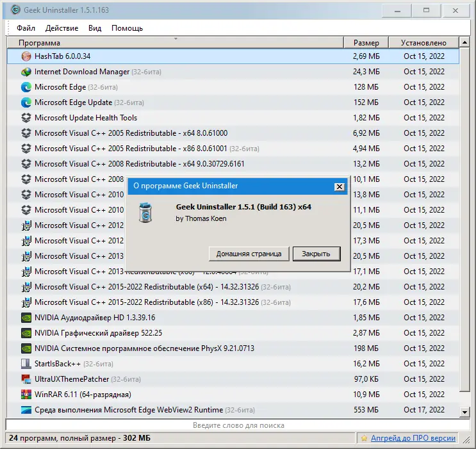Image resolution: width=476 pixels, height=449 pixels.
Task: Maximize the Geek Uninstaller window
Action: pos(426,10)
